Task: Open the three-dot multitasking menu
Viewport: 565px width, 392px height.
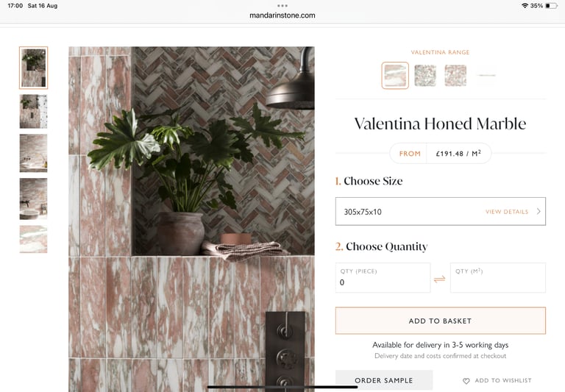Action: [282, 6]
